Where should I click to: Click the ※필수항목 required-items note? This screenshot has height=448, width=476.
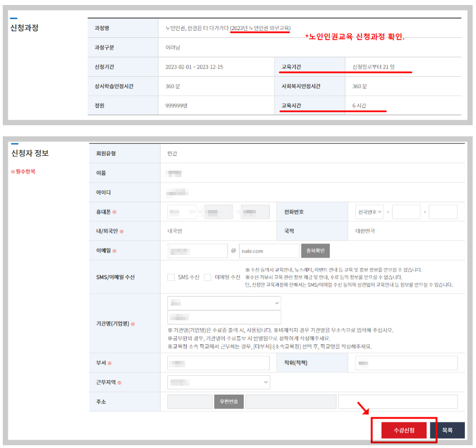[x=23, y=171]
